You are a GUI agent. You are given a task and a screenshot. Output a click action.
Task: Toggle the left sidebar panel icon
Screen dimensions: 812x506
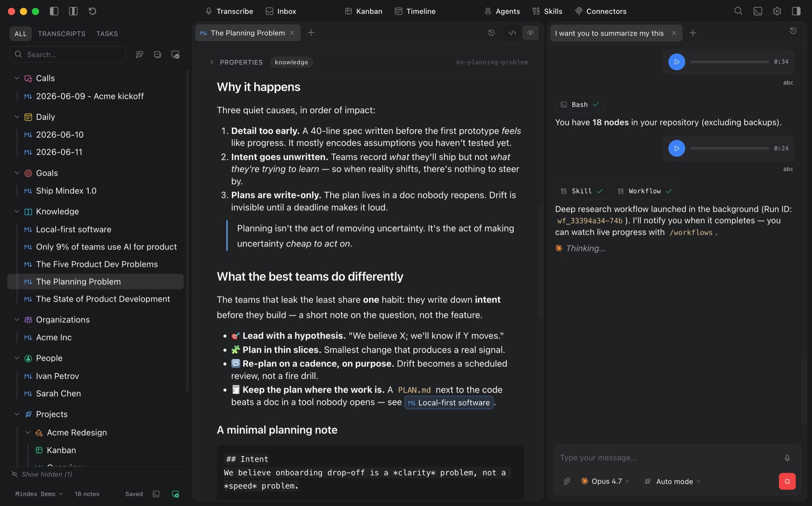(54, 11)
